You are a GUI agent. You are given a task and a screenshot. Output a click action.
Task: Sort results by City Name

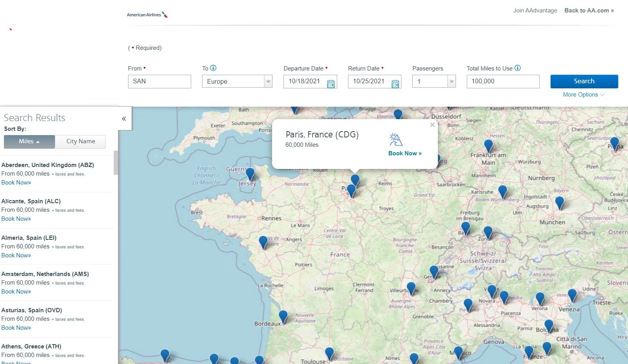[81, 142]
